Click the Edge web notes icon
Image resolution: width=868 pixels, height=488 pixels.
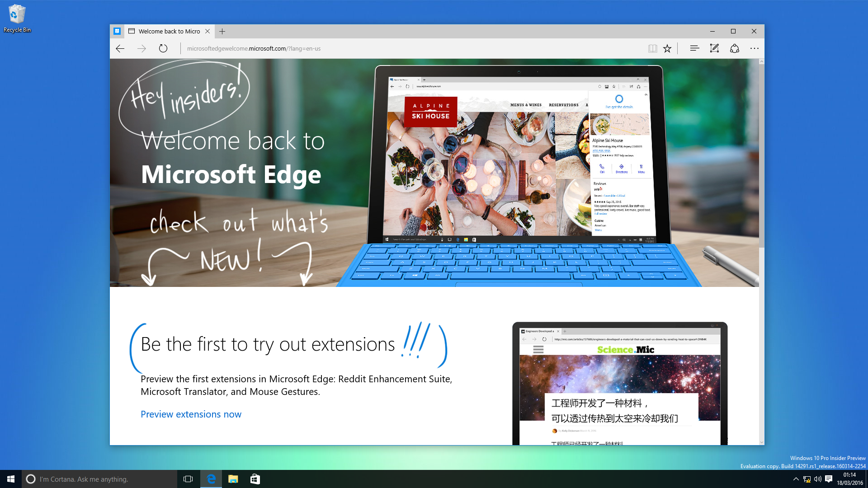[713, 48]
